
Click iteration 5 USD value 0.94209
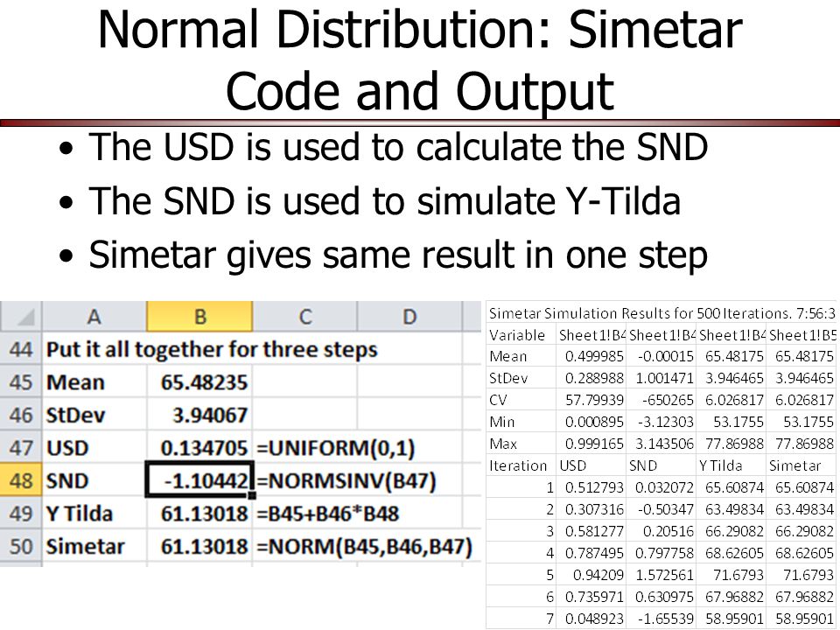(598, 576)
